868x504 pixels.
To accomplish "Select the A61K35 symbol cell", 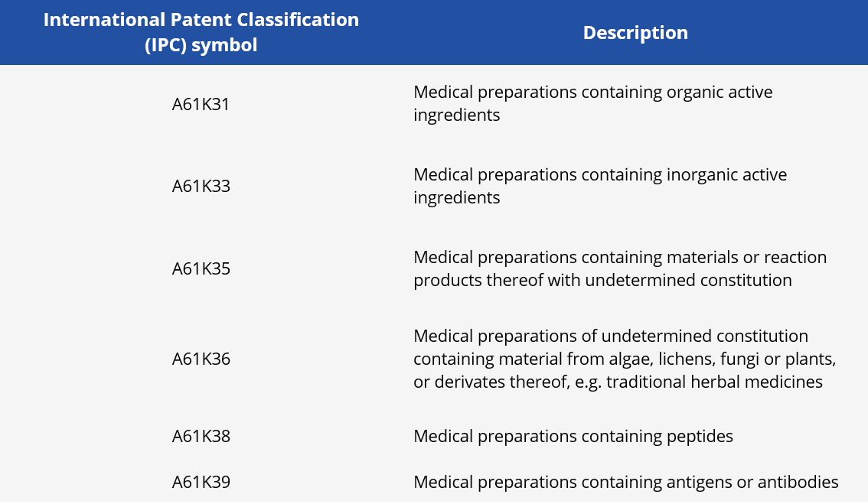I will pos(201,269).
